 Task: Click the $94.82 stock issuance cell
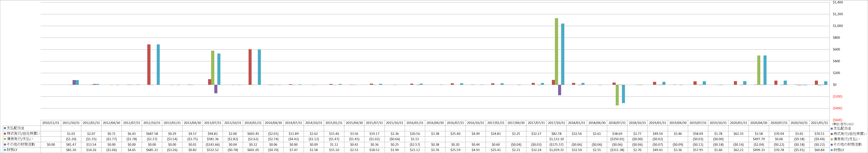(x=213, y=134)
